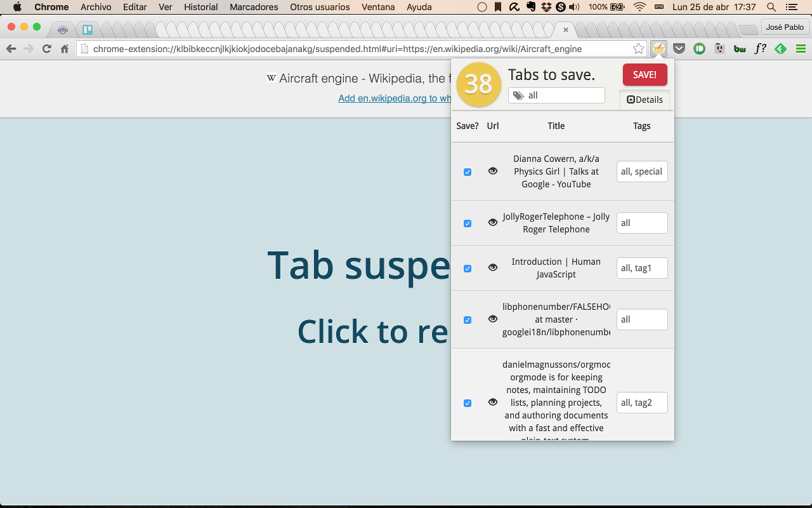Close the active tab with the X
The image size is (812, 508).
(x=566, y=30)
